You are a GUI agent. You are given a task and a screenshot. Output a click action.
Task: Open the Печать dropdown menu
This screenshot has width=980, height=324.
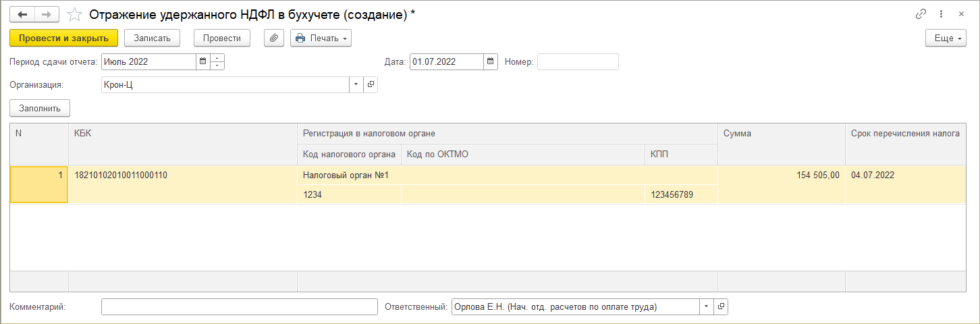click(321, 38)
